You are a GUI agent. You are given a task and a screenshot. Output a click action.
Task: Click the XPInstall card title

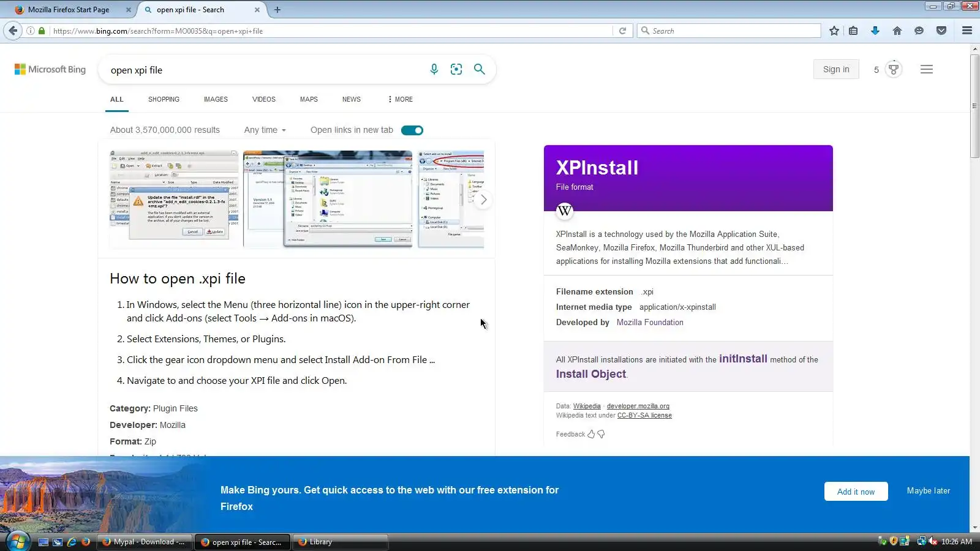click(x=597, y=168)
